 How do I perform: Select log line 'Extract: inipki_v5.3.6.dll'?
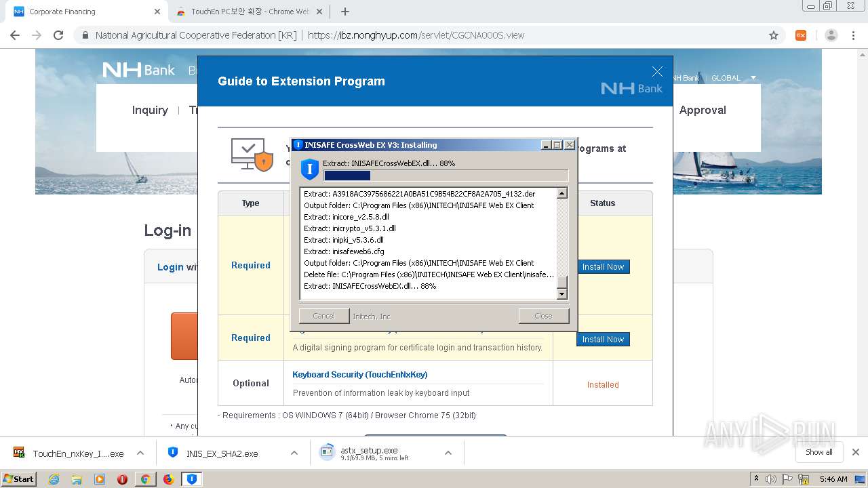click(x=344, y=240)
